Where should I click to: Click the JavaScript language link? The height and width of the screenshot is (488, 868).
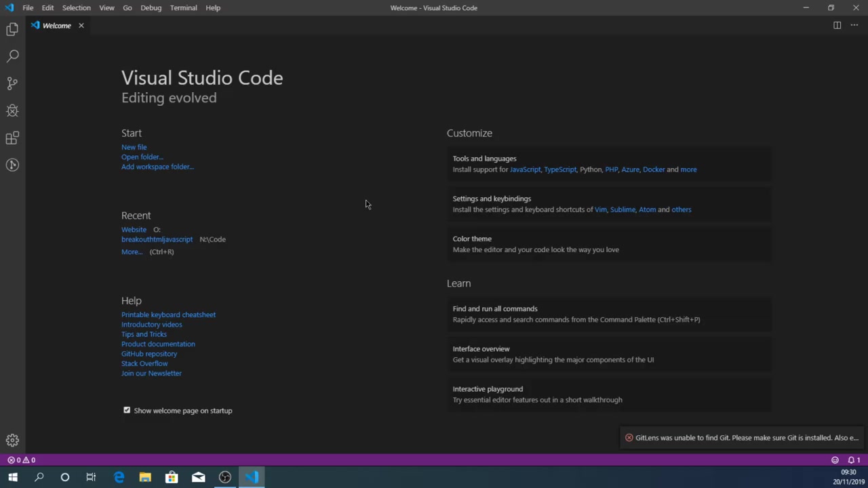pos(526,169)
